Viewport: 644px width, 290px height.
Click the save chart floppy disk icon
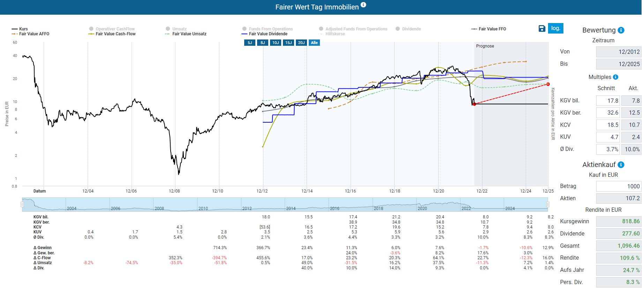(542, 29)
